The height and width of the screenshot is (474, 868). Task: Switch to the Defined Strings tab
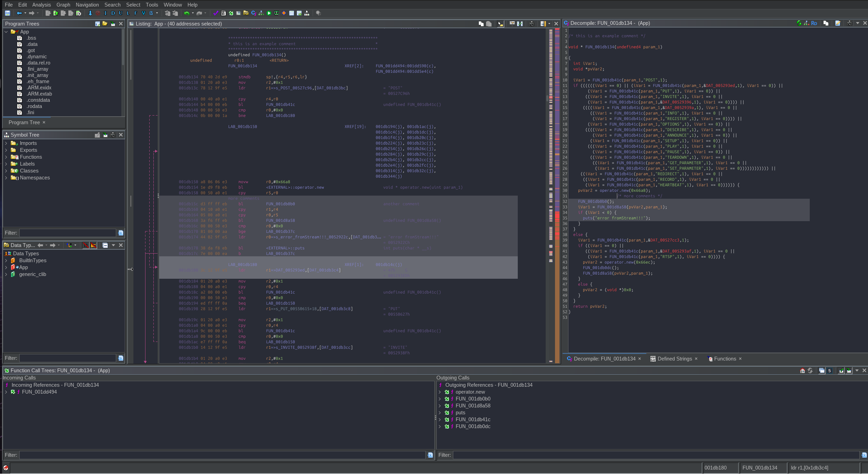(674, 359)
